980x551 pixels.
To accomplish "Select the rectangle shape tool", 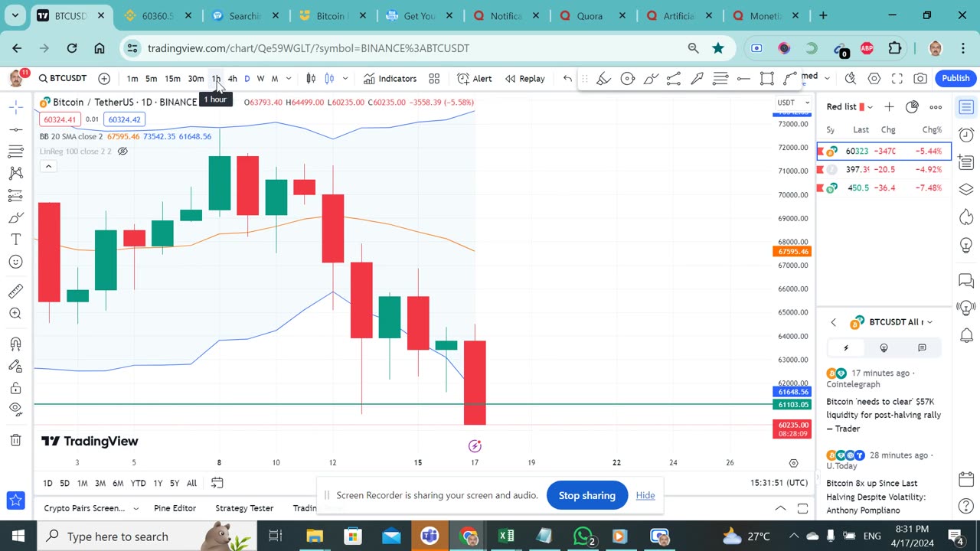I will (766, 78).
